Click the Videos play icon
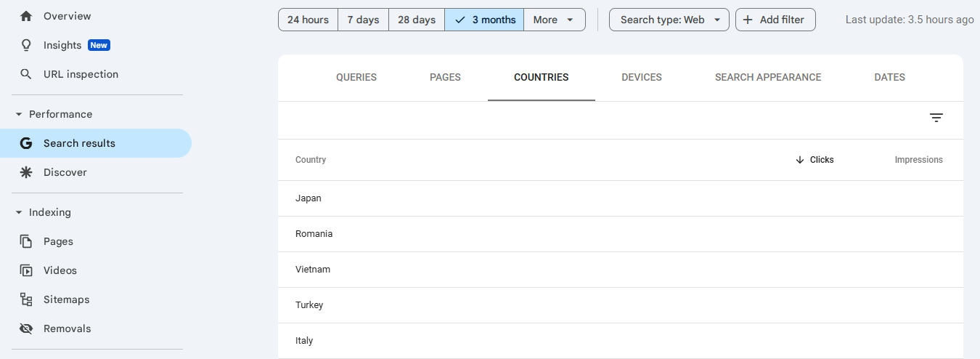 click(26, 270)
